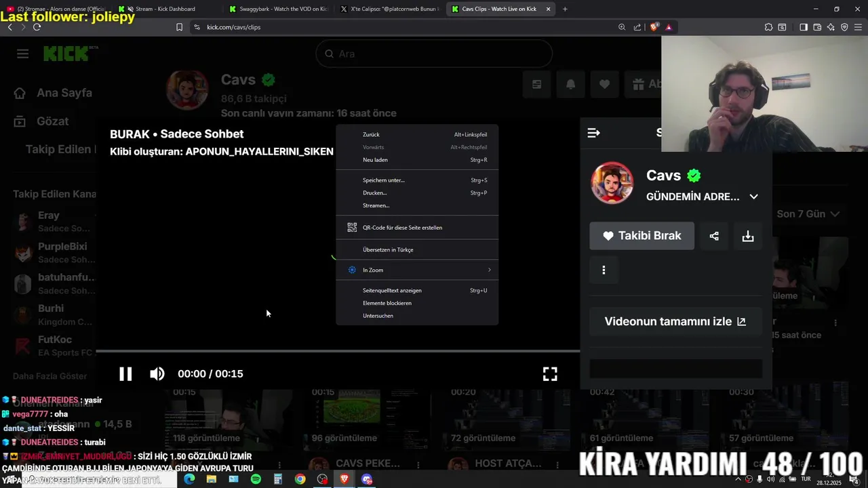Pause the clip playback
The width and height of the screenshot is (868, 488).
[125, 373]
